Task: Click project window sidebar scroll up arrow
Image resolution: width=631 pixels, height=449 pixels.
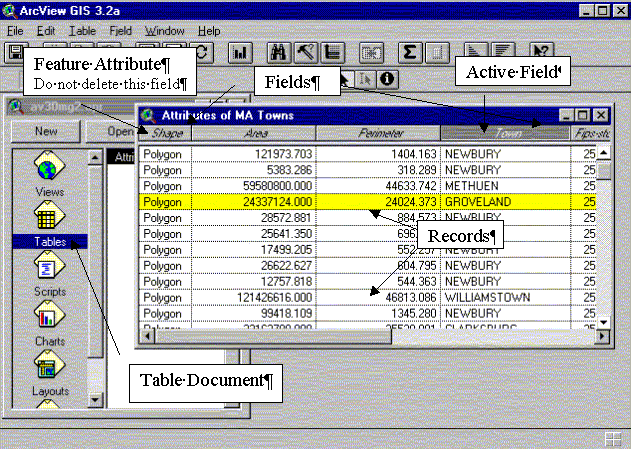Action: point(95,157)
